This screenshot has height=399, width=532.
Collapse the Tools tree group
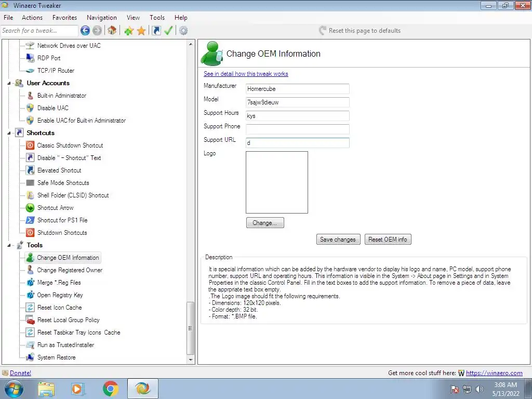9,245
